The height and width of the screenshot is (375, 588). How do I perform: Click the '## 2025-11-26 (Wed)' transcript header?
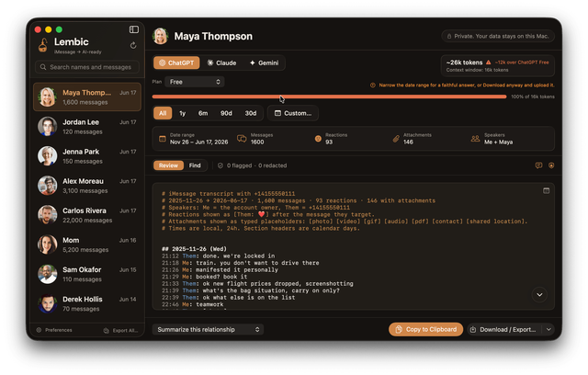[194, 249]
